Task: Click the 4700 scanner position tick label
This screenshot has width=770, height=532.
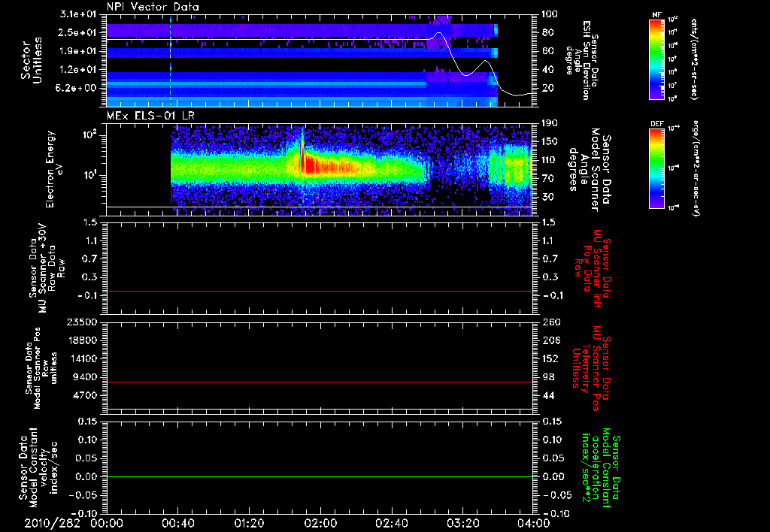Action: pos(86,395)
